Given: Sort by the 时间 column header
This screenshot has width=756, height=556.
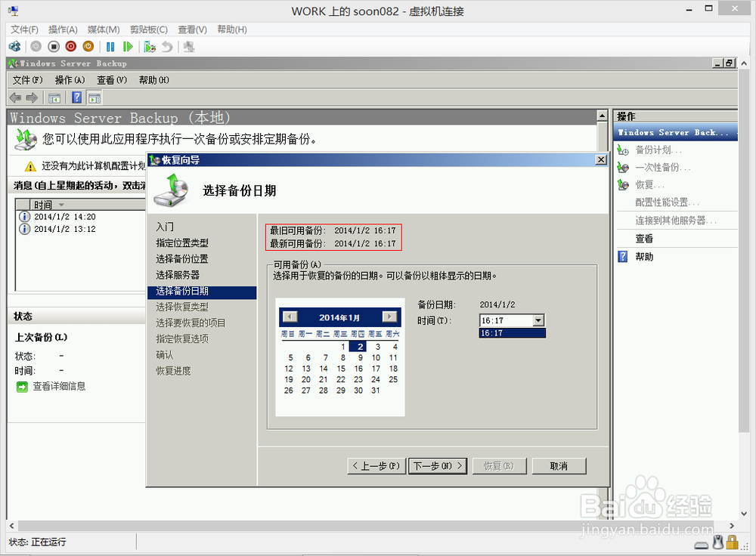Looking at the screenshot, I should [88, 205].
